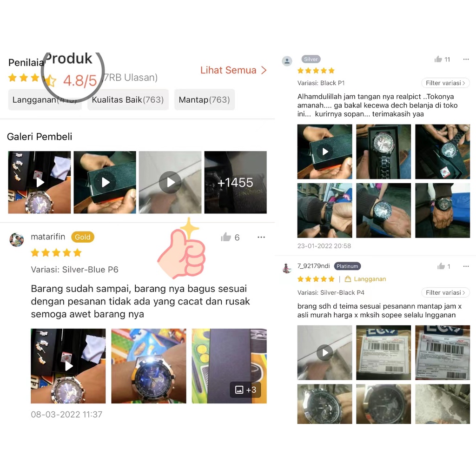Open the Langganan badge link
The width and height of the screenshot is (476, 476).
click(x=365, y=279)
